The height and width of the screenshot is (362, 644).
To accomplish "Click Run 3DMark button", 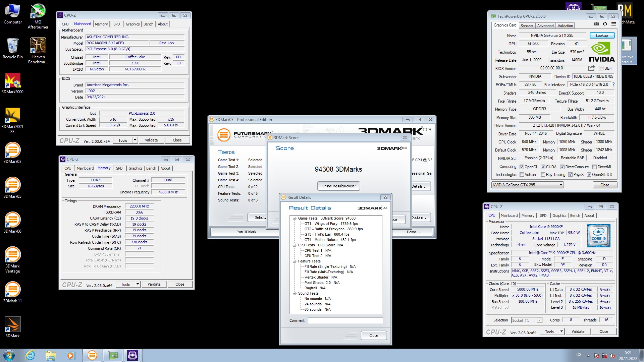I will pyautogui.click(x=246, y=232).
